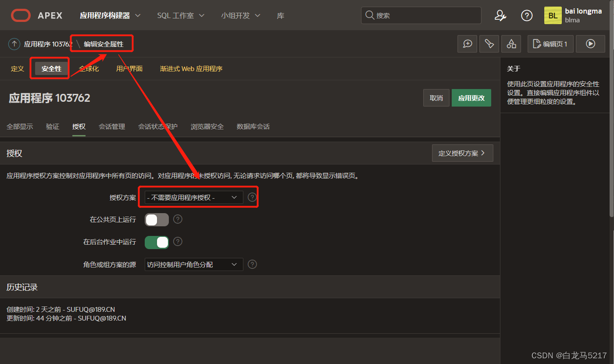Open 定义授权方案 button
The height and width of the screenshot is (364, 614).
pyautogui.click(x=463, y=153)
